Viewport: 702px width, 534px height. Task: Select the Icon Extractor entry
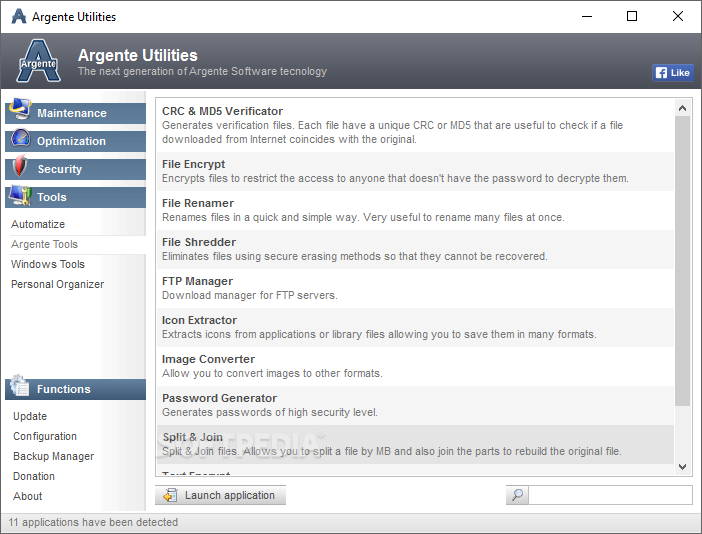[x=415, y=327]
